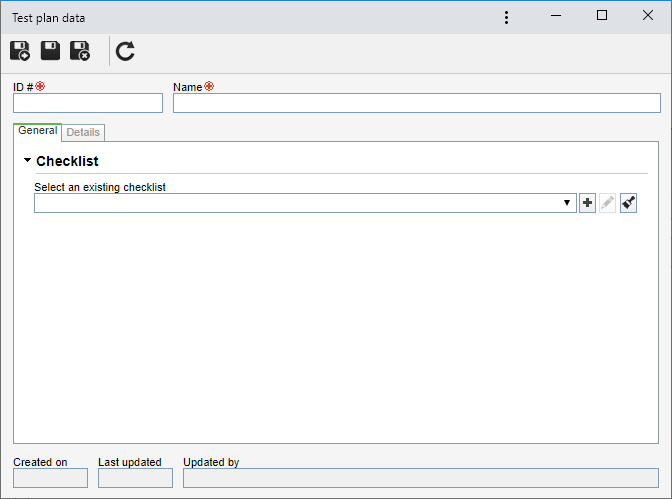Switch to the Details tab
This screenshot has height=499, width=672.
point(83,132)
